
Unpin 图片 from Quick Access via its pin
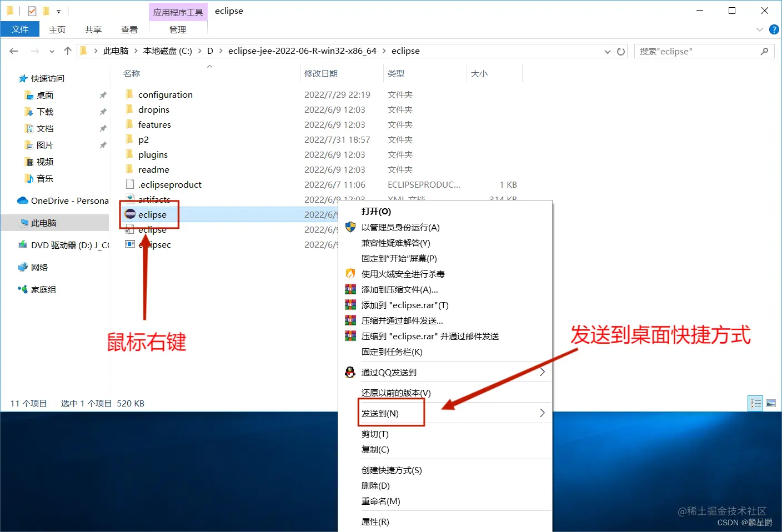point(103,145)
